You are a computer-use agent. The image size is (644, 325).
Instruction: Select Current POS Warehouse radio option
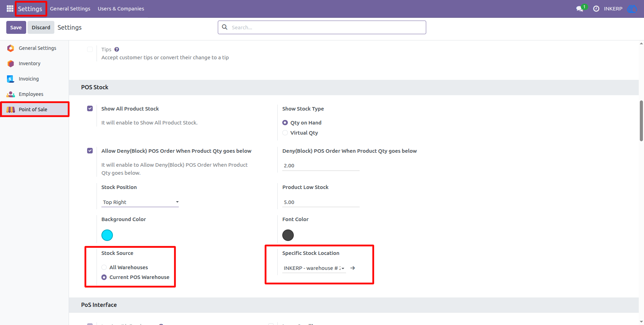click(x=104, y=277)
